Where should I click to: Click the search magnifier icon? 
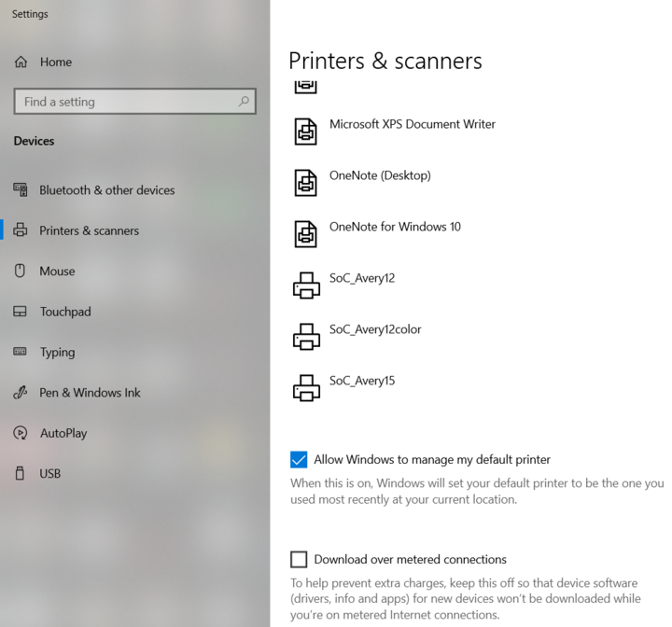pyautogui.click(x=244, y=102)
